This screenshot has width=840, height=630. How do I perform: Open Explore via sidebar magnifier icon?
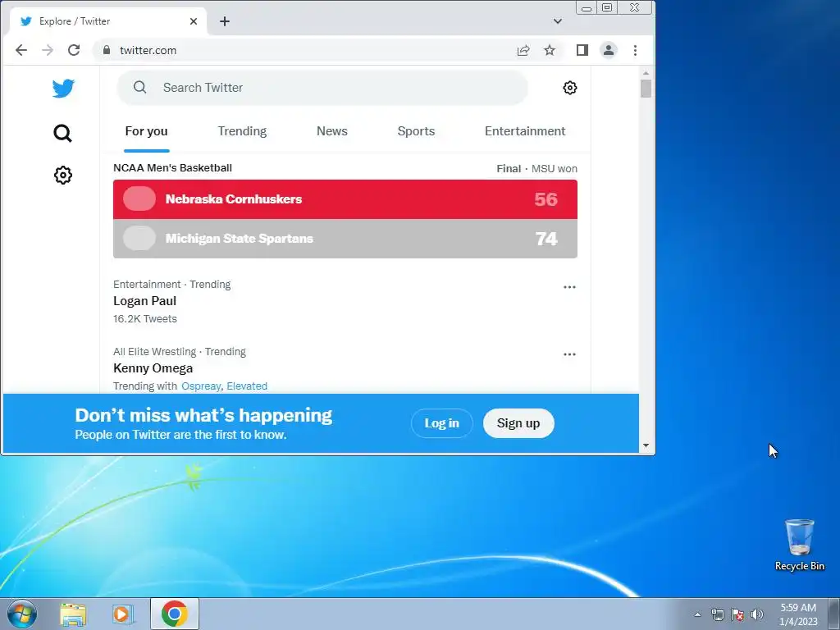[x=62, y=133]
